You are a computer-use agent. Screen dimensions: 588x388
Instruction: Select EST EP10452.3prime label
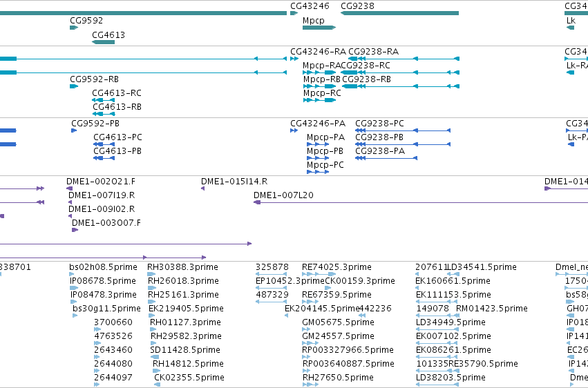click(290, 281)
